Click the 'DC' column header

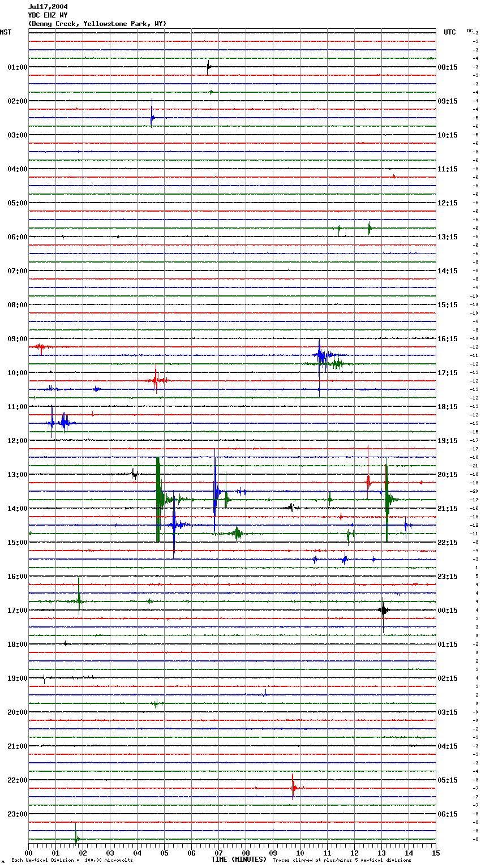(470, 31)
